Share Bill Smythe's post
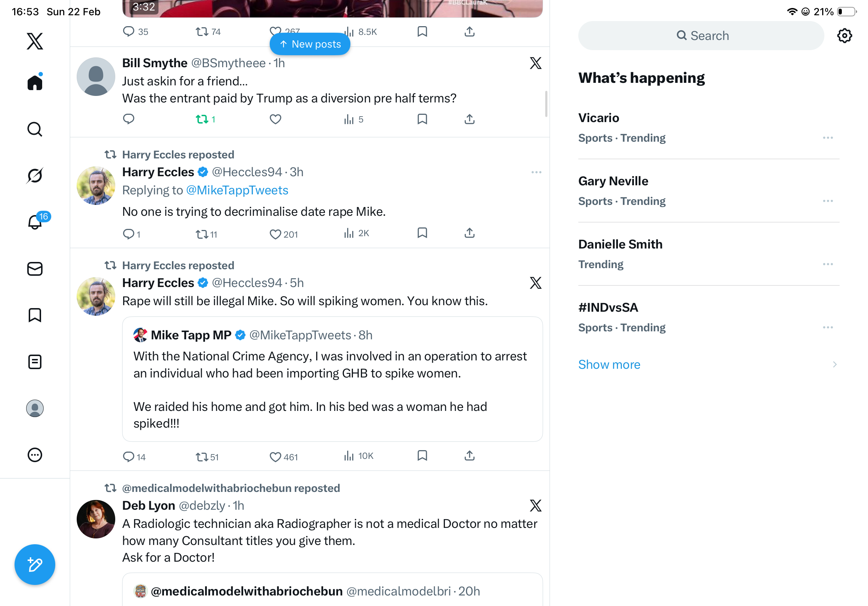The height and width of the screenshot is (606, 868). point(469,120)
